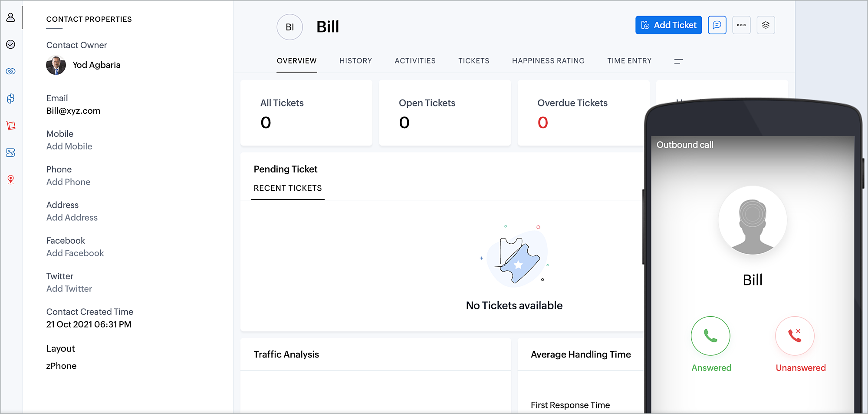Click the Add Ticket button
The width and height of the screenshot is (868, 414).
pos(668,25)
